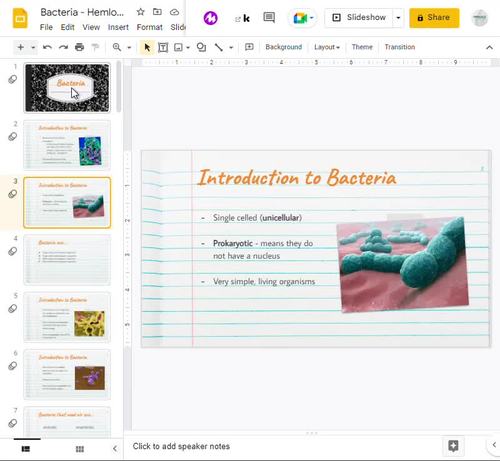The image size is (500, 461).
Task: Click linked-slide icon beside slide 1
Action: [12, 79]
